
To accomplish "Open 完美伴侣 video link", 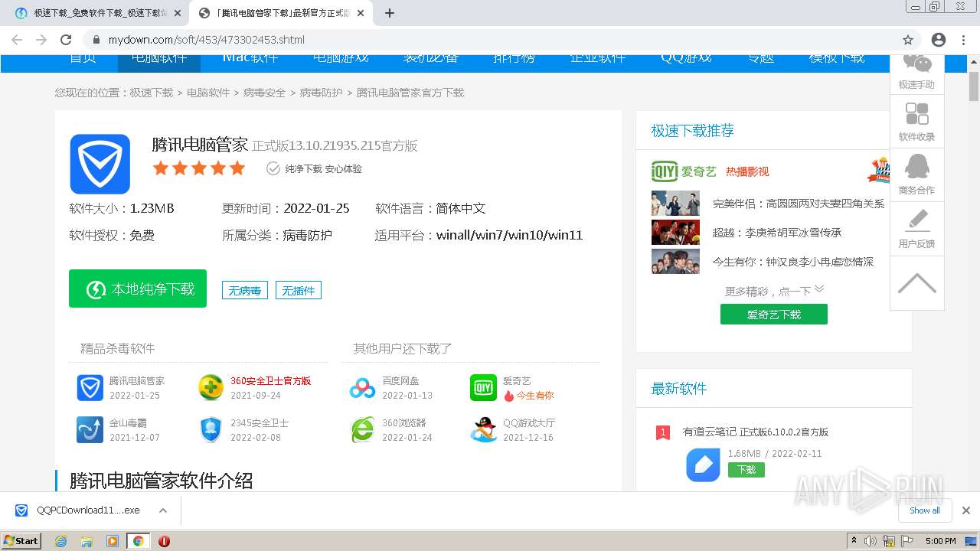I will tap(799, 204).
